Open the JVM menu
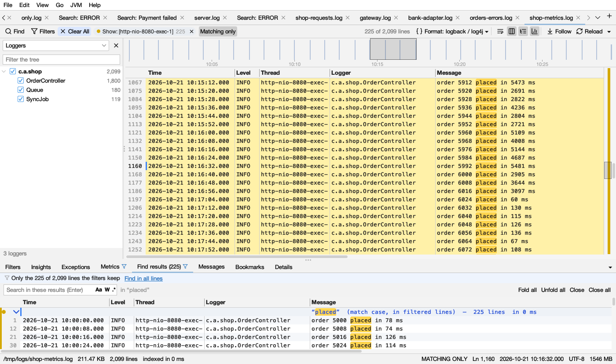The height and width of the screenshot is (364, 616). (76, 5)
